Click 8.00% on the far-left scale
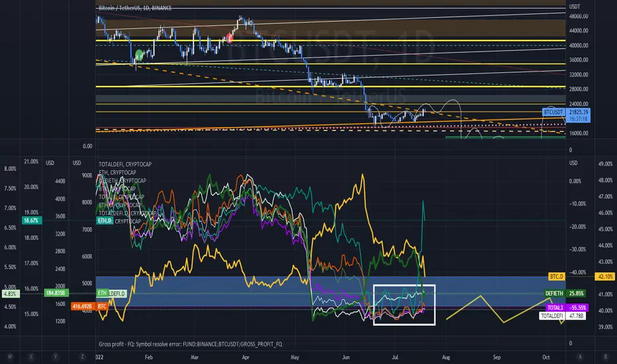 pyautogui.click(x=10, y=169)
